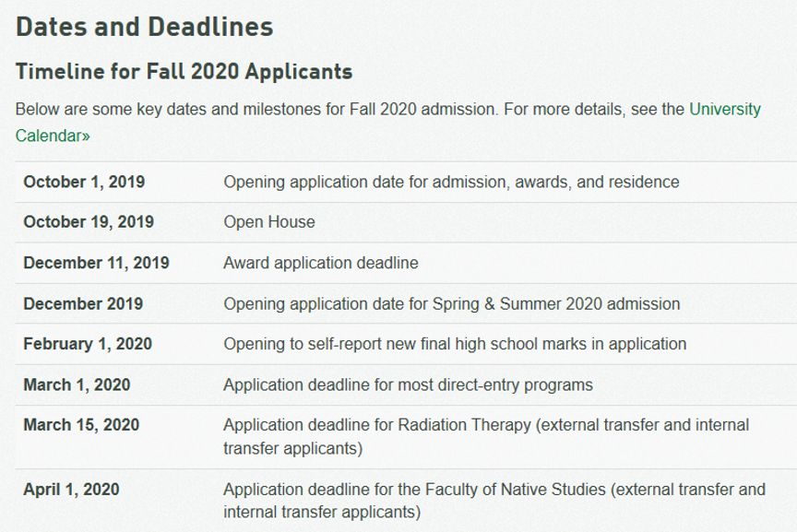
Task: Click the Spring & Summer 2020 admission description
Action: [452, 304]
